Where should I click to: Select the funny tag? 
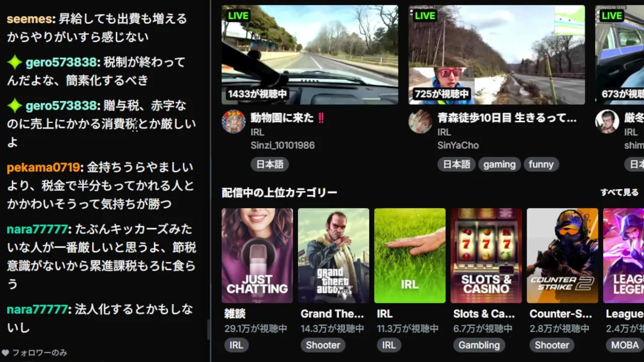pos(541,164)
